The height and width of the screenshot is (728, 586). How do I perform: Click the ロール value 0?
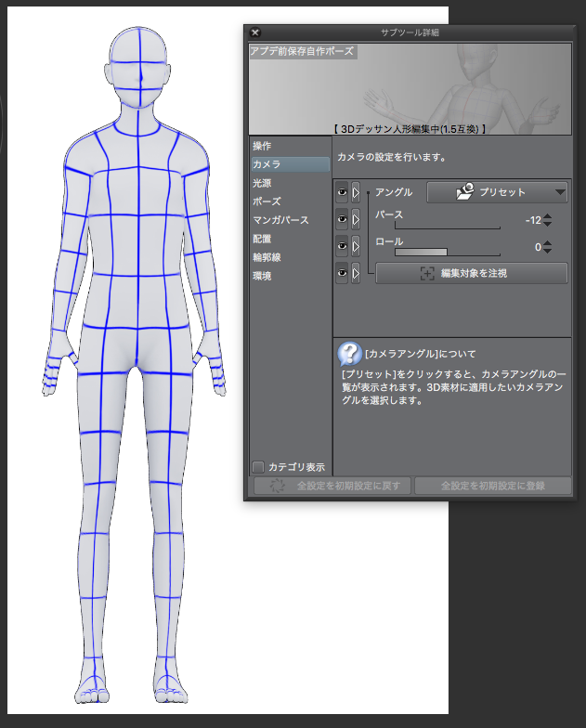538,247
